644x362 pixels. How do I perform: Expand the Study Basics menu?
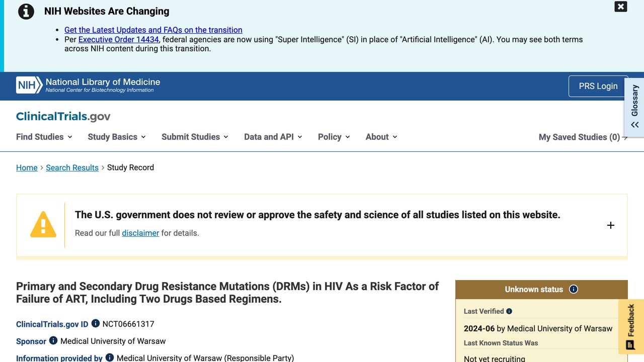tap(117, 137)
